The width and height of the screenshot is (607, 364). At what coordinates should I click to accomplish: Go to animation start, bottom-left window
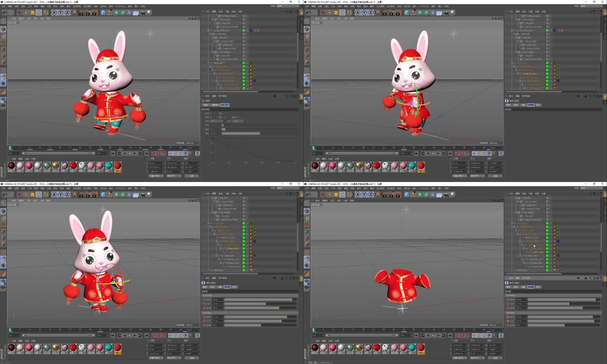tap(113, 335)
